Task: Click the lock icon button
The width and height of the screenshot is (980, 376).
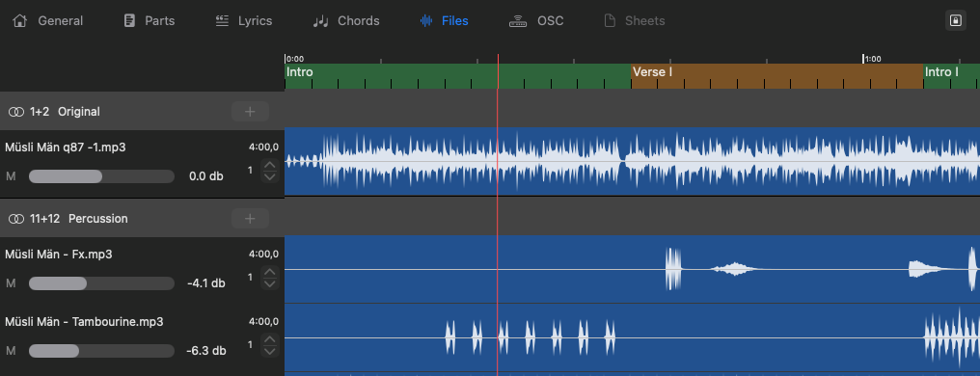Action: click(x=956, y=20)
